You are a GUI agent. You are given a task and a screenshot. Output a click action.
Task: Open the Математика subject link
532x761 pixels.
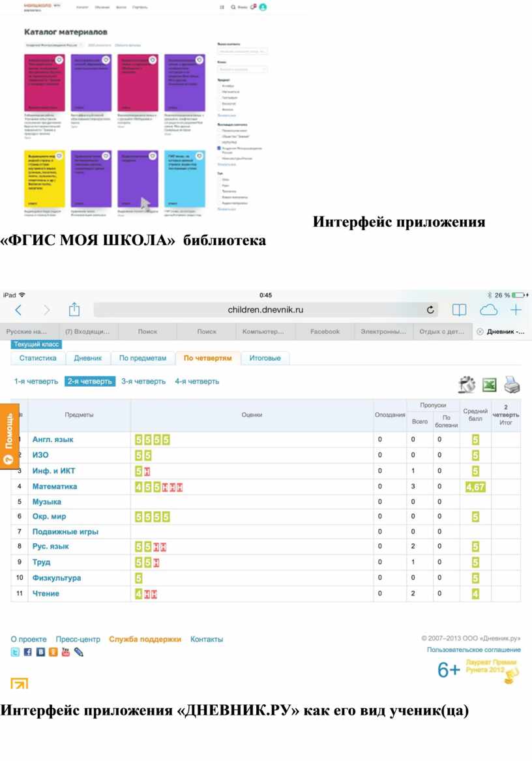pos(55,486)
